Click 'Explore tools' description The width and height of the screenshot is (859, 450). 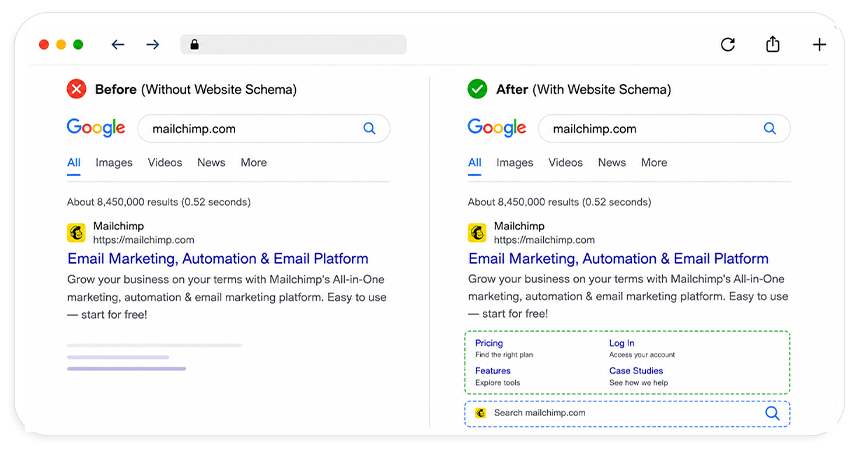tap(497, 383)
